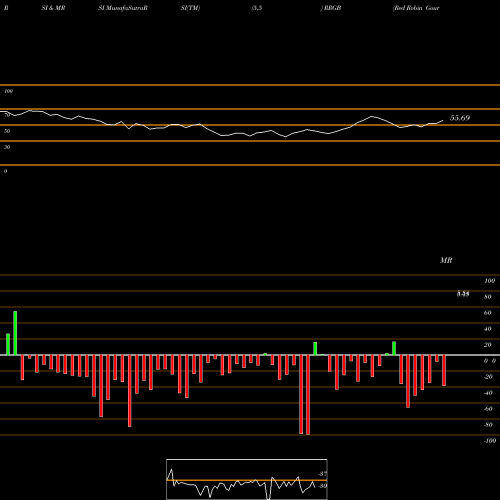Click the -60 label on the MR axis

488,409
